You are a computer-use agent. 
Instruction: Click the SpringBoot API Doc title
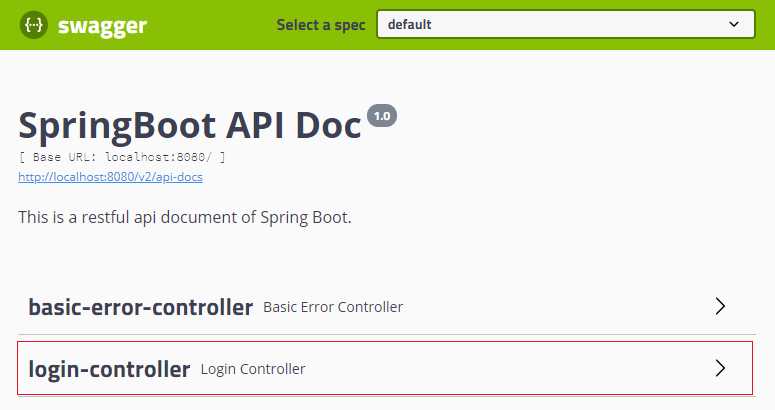[x=190, y=126]
